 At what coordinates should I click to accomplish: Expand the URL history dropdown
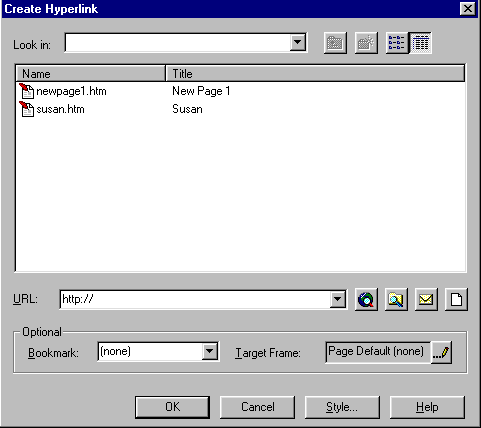pyautogui.click(x=337, y=299)
